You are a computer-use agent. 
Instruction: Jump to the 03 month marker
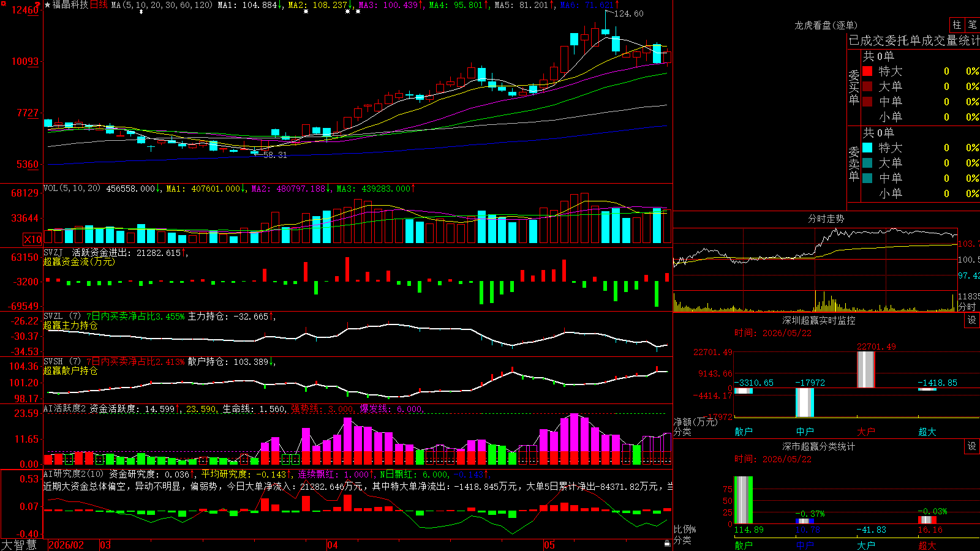(x=105, y=545)
